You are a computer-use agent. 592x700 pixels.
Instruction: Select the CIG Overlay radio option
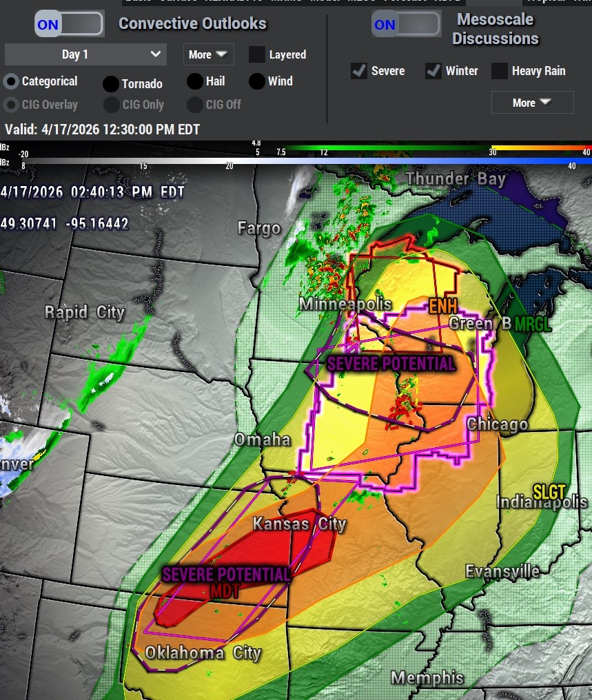[x=11, y=105]
